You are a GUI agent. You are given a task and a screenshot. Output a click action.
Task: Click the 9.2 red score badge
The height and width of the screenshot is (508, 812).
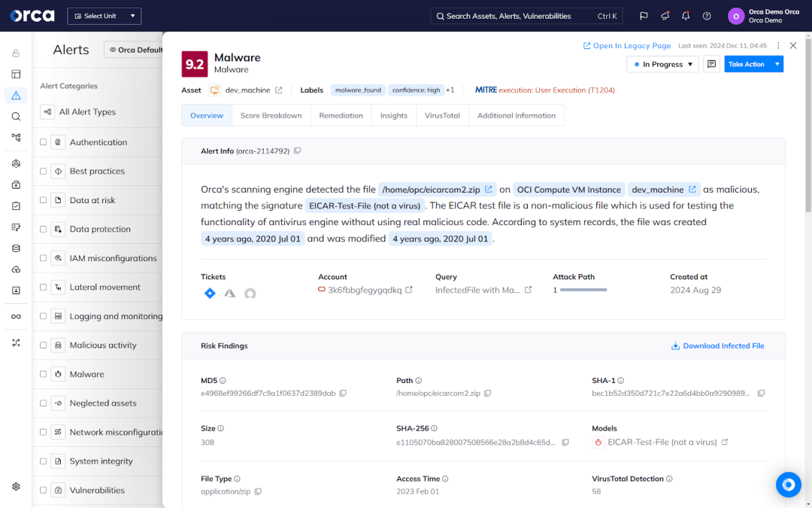point(195,64)
